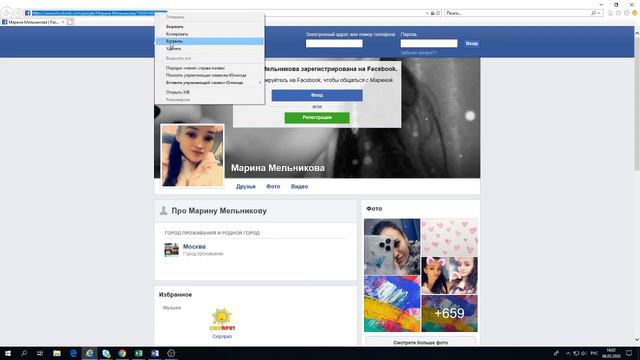Screen dimensions: 640x360
Task: Click the 'Смотрите больше фото' button
Action: point(421,342)
